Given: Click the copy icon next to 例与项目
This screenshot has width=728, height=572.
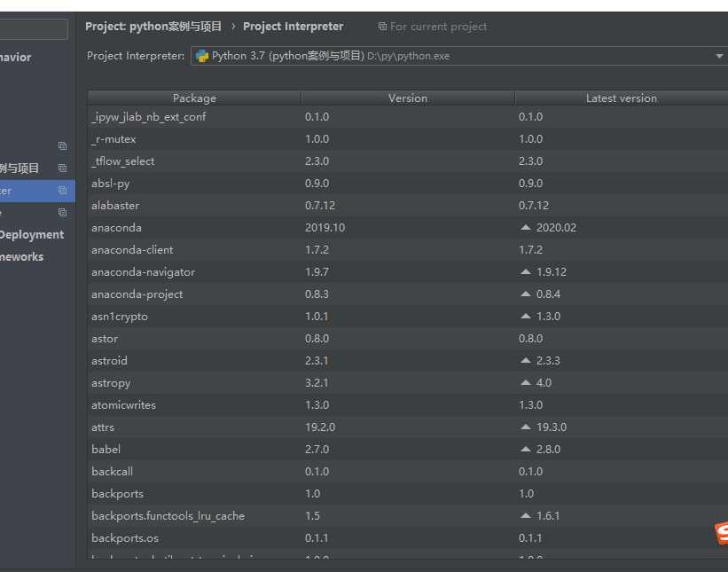Looking at the screenshot, I should click(62, 168).
